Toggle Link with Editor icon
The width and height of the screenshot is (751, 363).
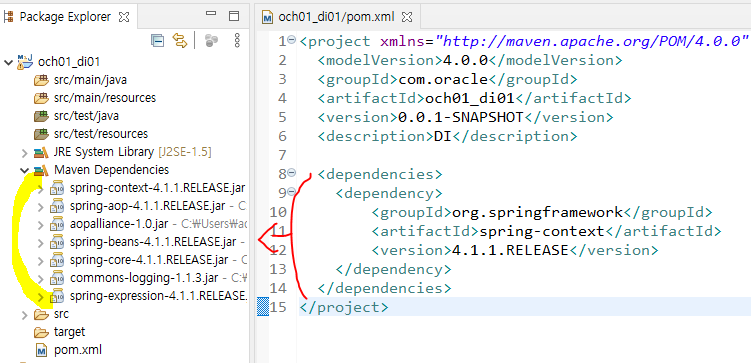click(x=180, y=41)
